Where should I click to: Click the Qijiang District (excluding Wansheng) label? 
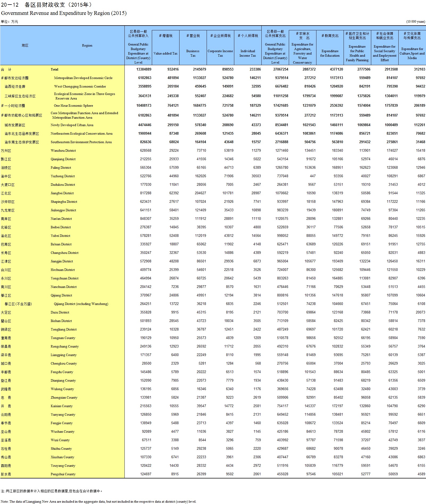81,304
